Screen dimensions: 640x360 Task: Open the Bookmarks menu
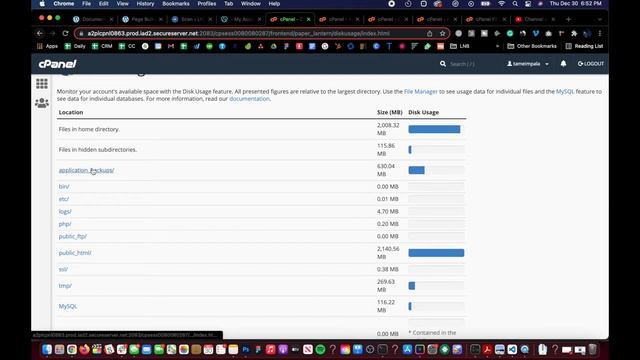pyautogui.click(x=176, y=4)
